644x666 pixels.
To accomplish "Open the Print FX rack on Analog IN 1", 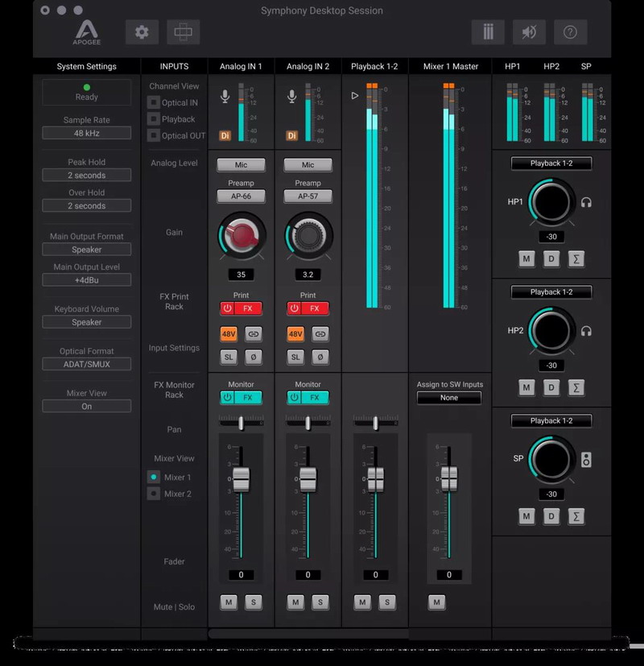I will 249,308.
